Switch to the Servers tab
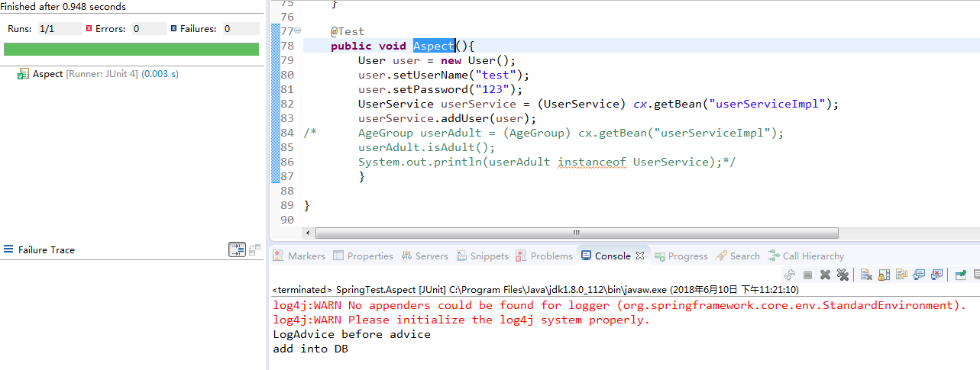980x370 pixels. pos(424,256)
